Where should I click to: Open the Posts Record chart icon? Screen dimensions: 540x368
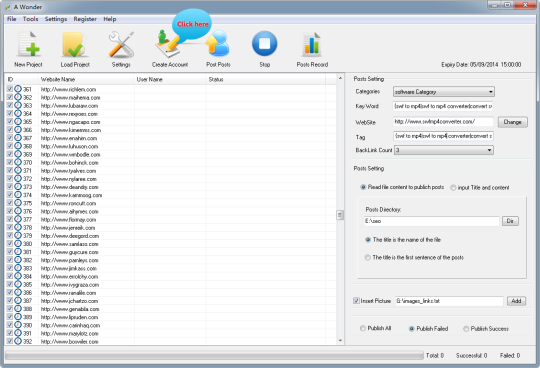[312, 44]
